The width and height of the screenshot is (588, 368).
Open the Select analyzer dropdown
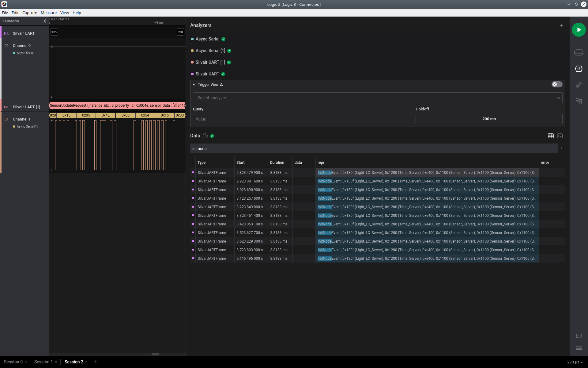377,98
